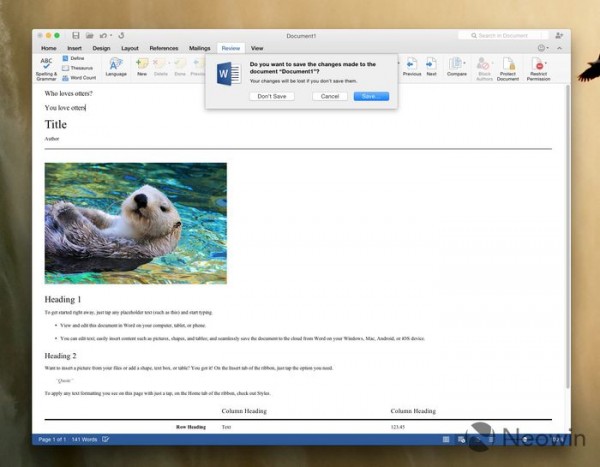The image size is (600, 467).
Task: Go to Previous change
Action: pyautogui.click(x=412, y=67)
